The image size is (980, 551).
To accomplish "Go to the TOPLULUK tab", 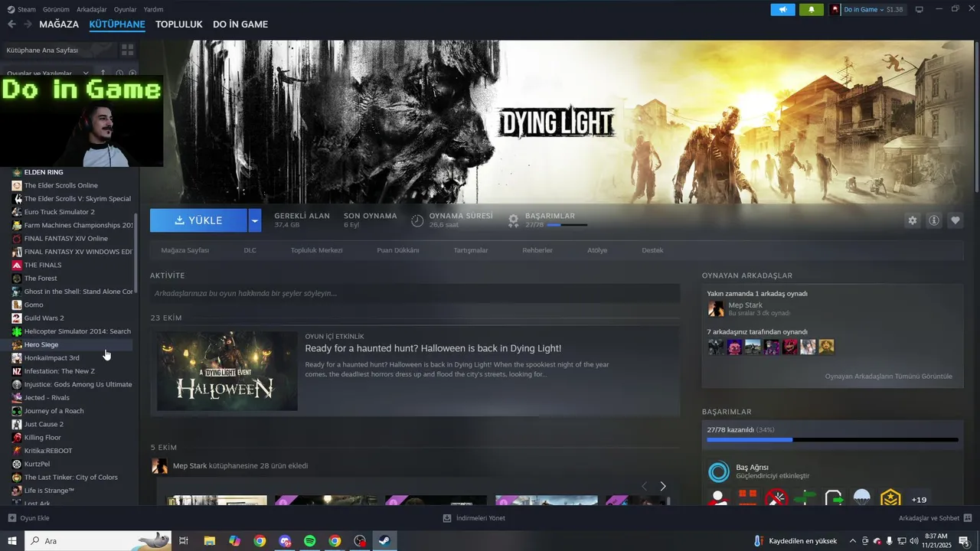I will (179, 24).
